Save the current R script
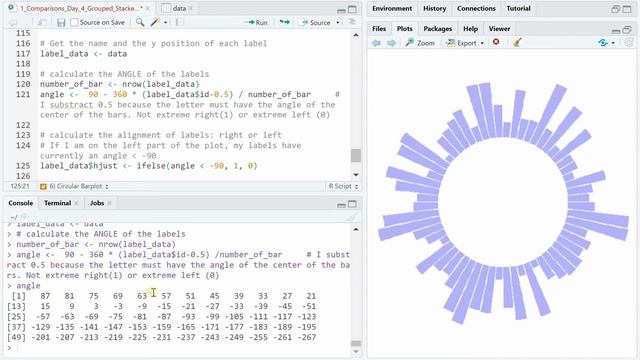Screen dimensions: 640x360 coord(61,22)
